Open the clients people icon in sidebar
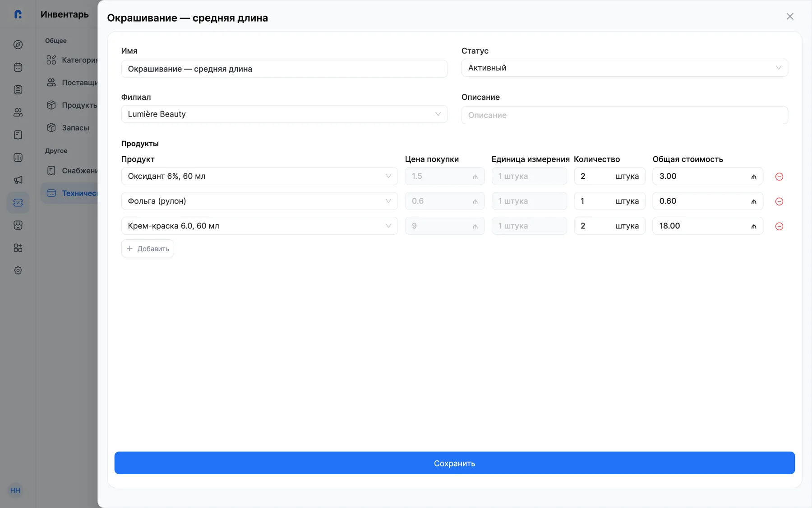 tap(18, 112)
